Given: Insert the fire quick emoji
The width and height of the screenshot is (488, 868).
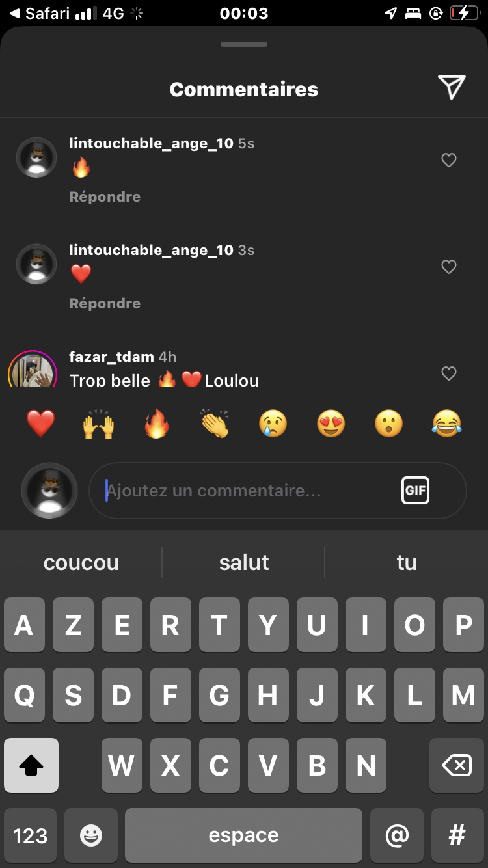Looking at the screenshot, I should click(157, 424).
